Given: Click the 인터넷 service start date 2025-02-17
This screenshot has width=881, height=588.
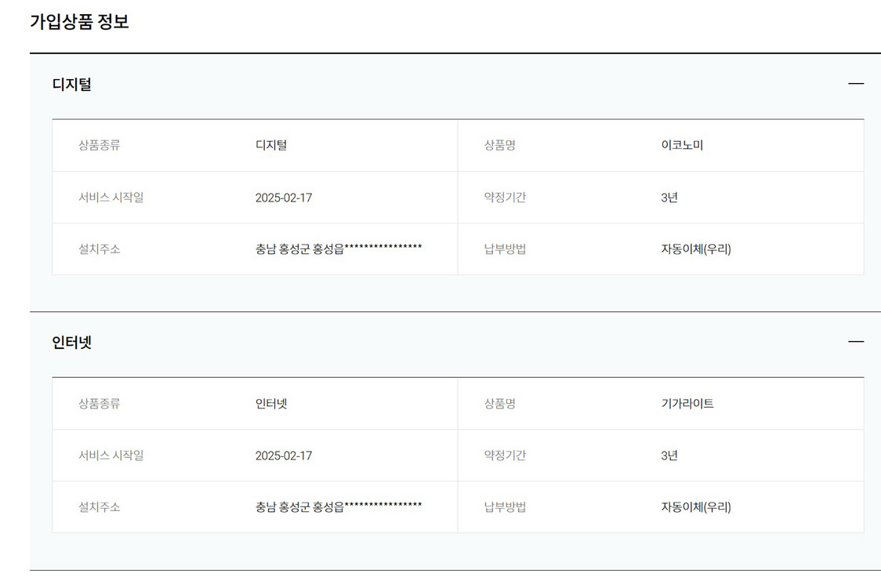Looking at the screenshot, I should [x=284, y=456].
